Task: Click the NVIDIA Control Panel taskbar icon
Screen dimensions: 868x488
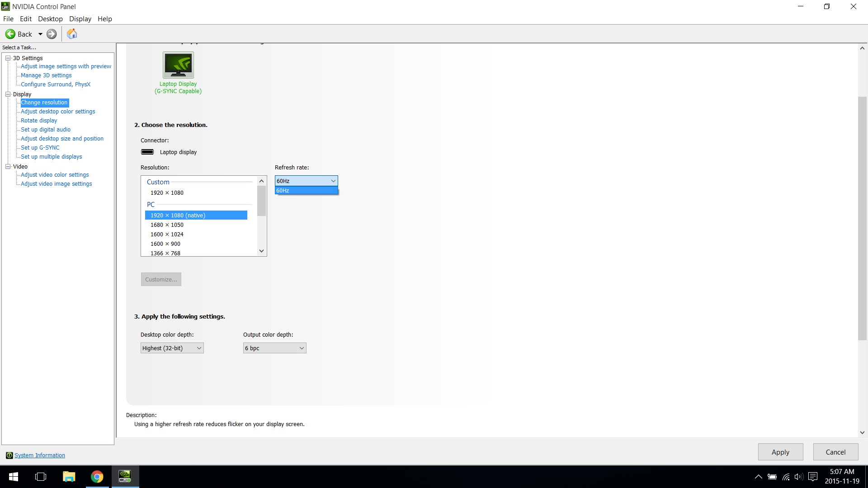Action: (125, 477)
